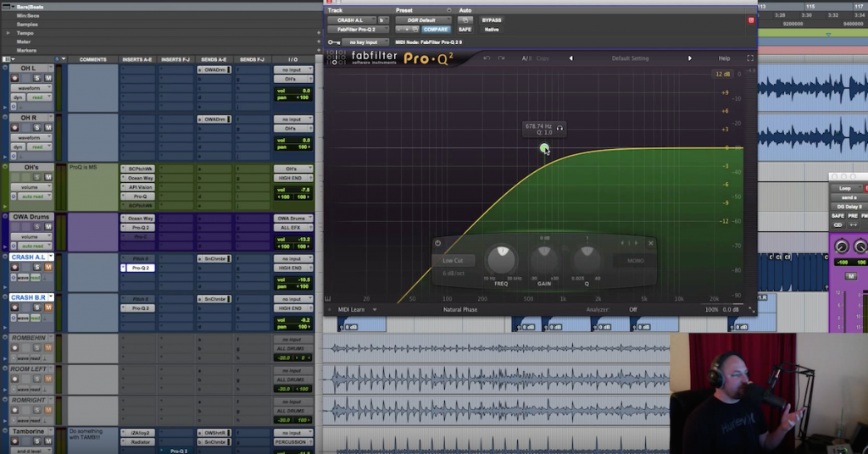The image size is (868, 454).
Task: Open the DGR Default preset dropdown
Action: click(423, 19)
